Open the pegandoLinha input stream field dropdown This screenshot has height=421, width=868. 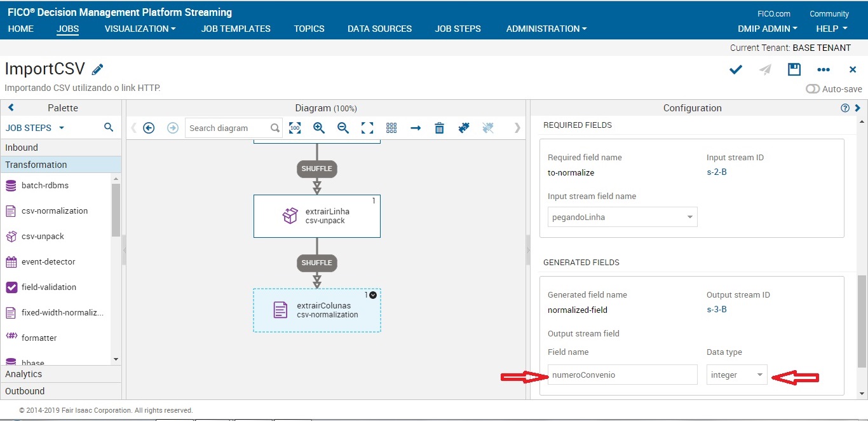621,216
